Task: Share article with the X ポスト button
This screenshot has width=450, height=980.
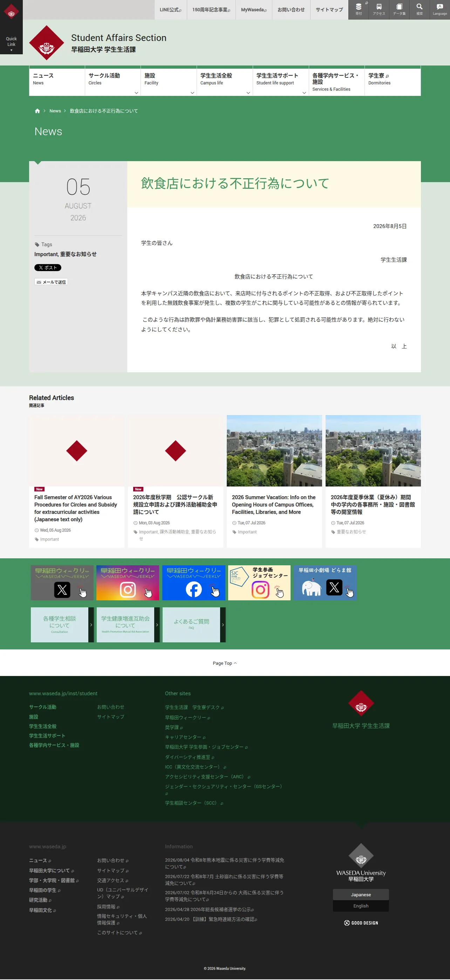Action: tap(48, 268)
